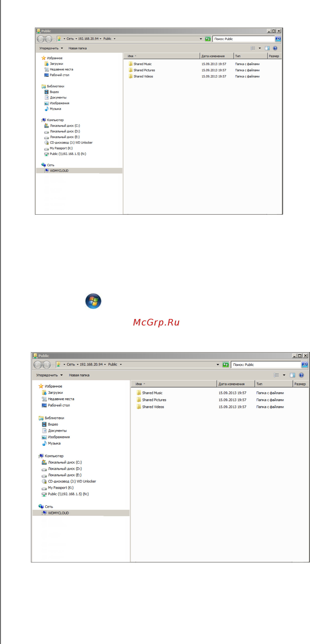Toggle preview pane icon in upper window
310x644 pixels.
coord(267,48)
